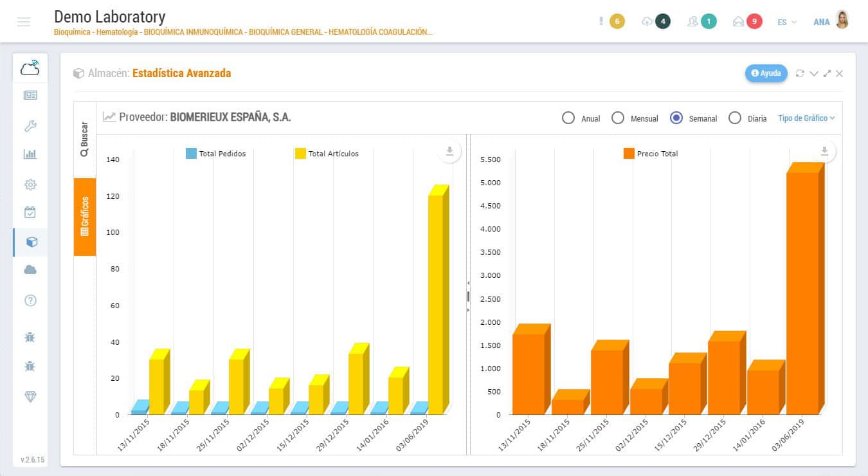
Task: Open the diamond sidebar icon
Action: pyautogui.click(x=30, y=397)
